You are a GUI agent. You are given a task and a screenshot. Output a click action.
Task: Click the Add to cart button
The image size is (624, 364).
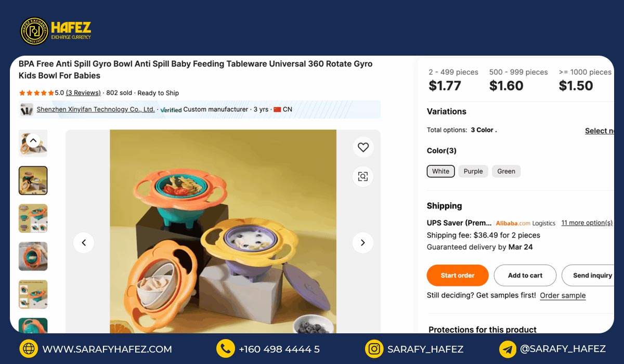pos(525,276)
